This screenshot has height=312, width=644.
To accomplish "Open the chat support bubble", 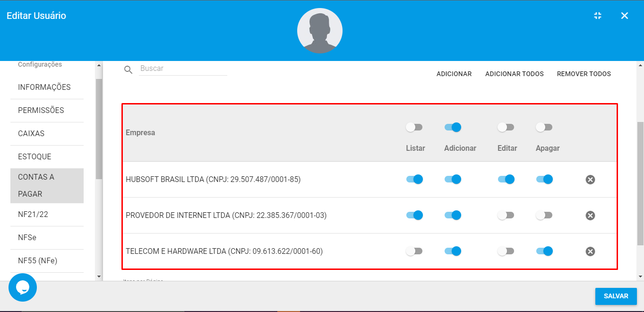I will pyautogui.click(x=23, y=287).
